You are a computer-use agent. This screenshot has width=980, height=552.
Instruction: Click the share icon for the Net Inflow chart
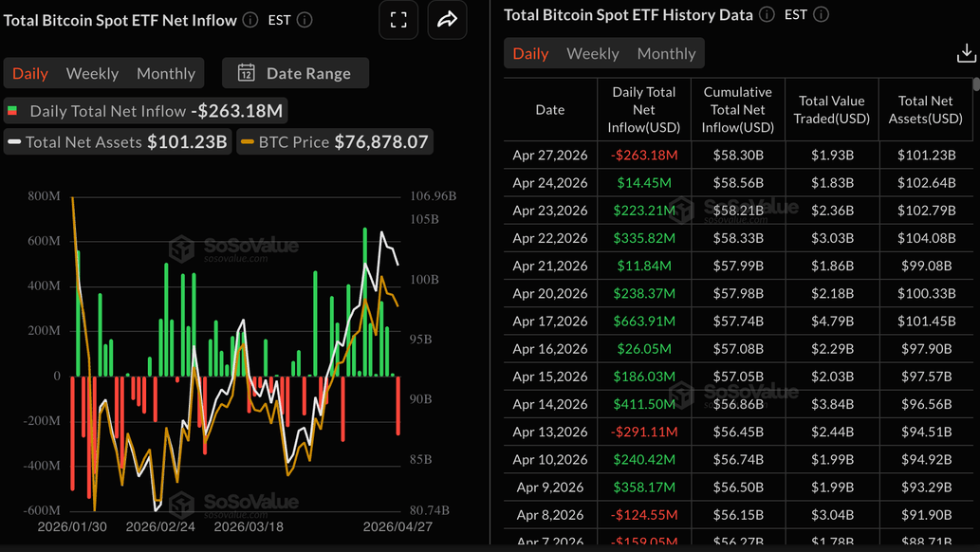pyautogui.click(x=447, y=19)
